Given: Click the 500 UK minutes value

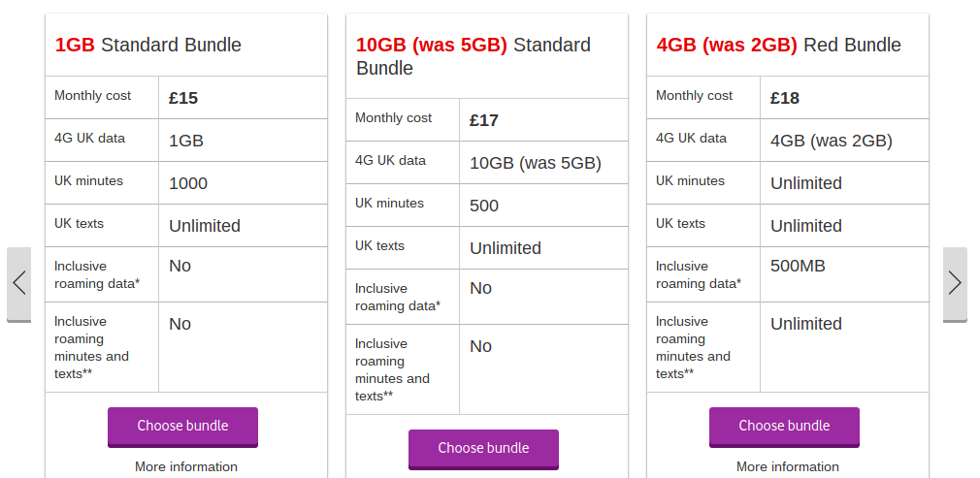Looking at the screenshot, I should point(484,206).
